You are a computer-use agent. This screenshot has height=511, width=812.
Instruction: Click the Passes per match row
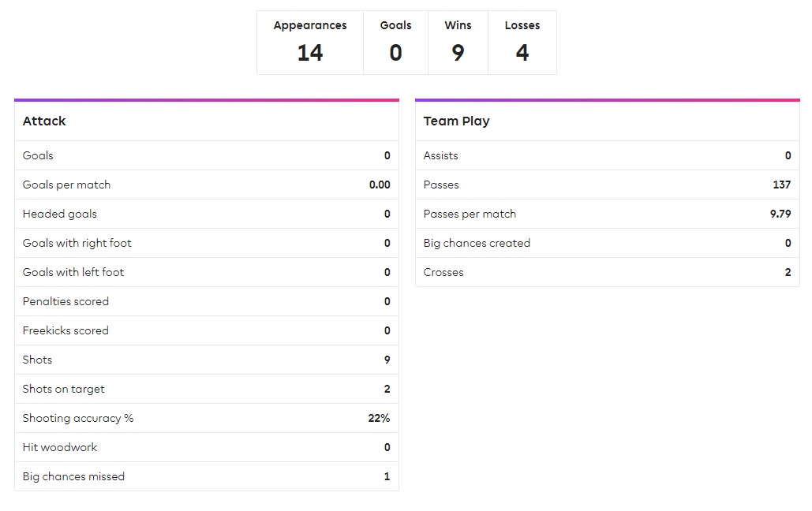coord(608,214)
